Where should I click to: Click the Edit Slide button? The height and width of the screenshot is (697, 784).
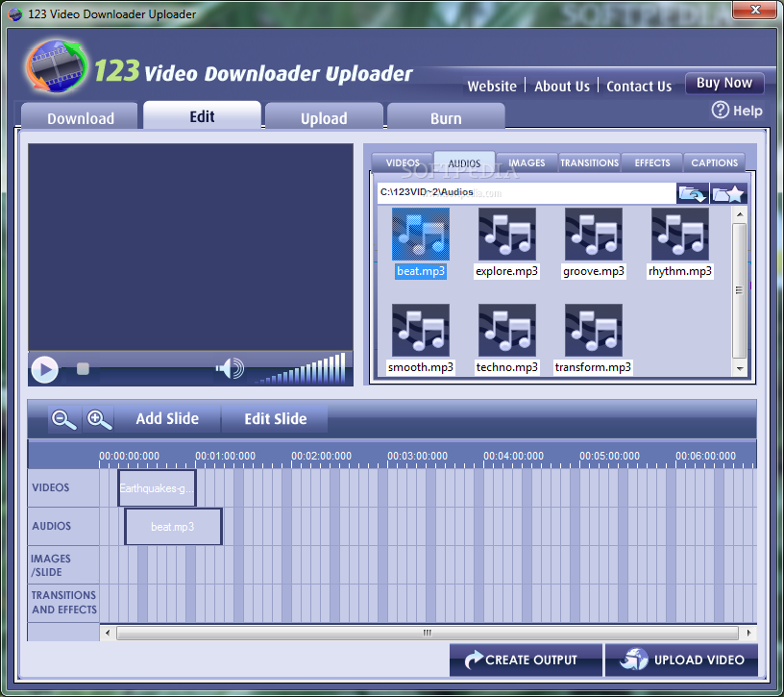275,419
